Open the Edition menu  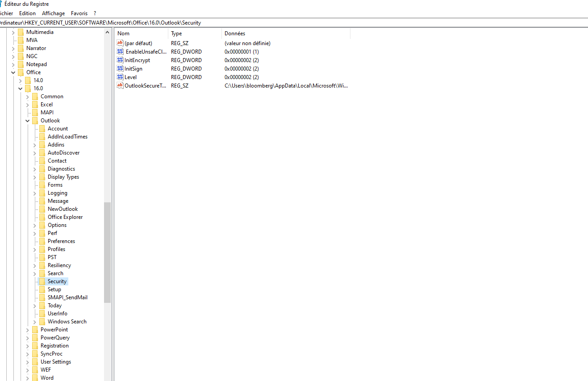tap(27, 13)
